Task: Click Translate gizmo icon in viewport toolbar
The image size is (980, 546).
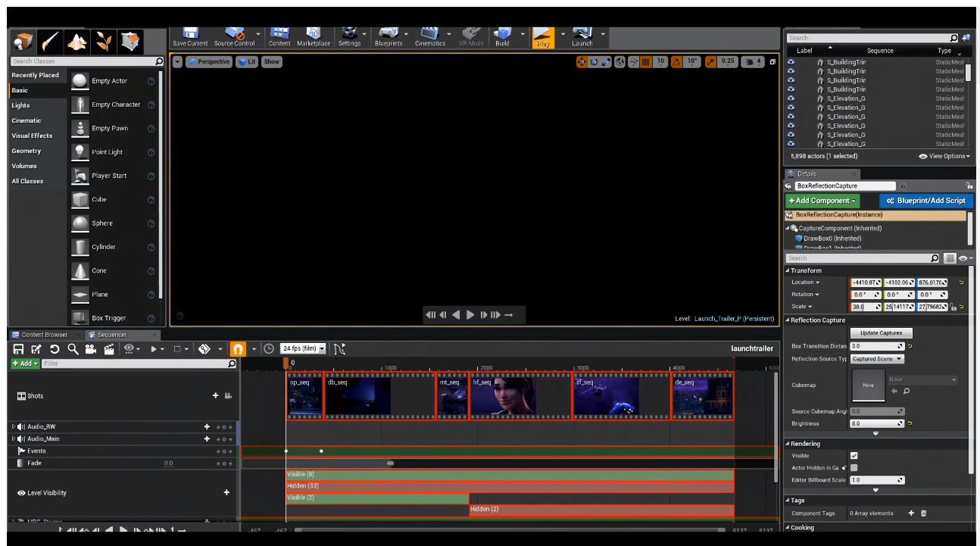Action: click(582, 62)
